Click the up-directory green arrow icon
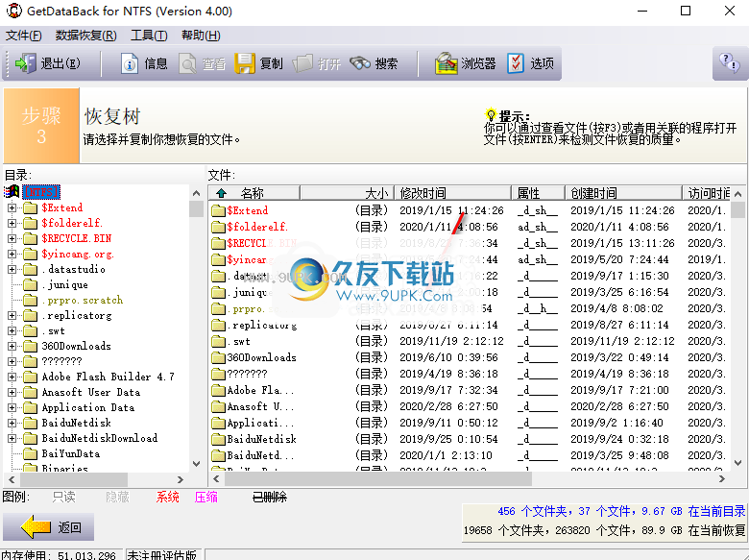The height and width of the screenshot is (560, 749). pos(221,193)
